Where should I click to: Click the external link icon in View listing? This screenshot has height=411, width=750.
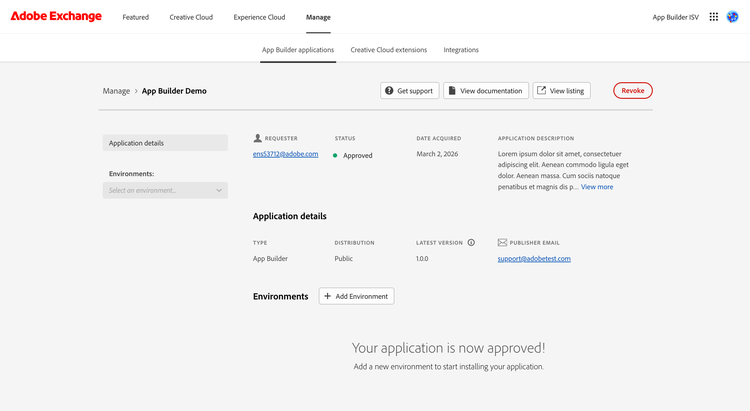tap(541, 90)
